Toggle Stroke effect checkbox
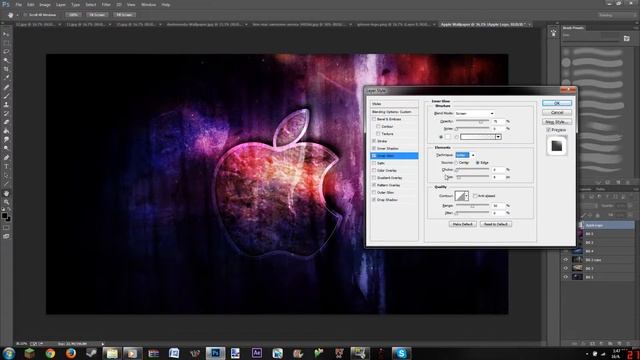Image resolution: width=640 pixels, height=360 pixels. point(373,141)
